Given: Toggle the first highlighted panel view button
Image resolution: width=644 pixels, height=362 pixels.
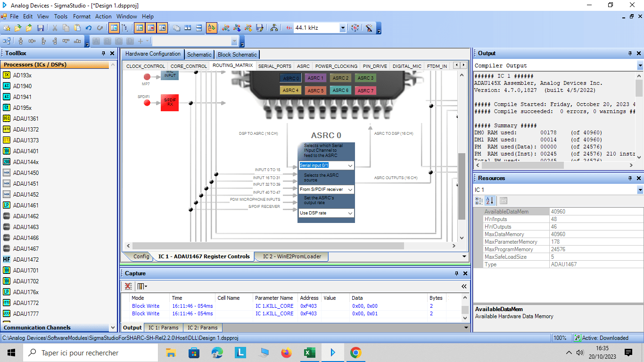Looking at the screenshot, I should point(140,28).
